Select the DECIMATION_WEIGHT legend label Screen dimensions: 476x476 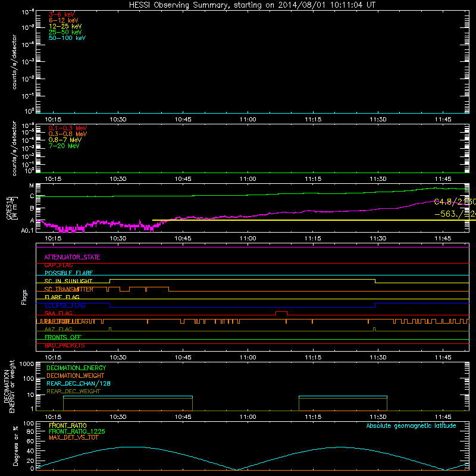click(x=76, y=375)
